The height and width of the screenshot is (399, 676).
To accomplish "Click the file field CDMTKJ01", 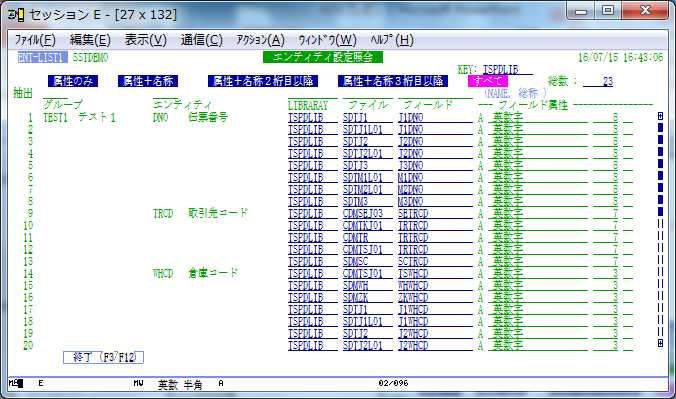I will [x=367, y=226].
